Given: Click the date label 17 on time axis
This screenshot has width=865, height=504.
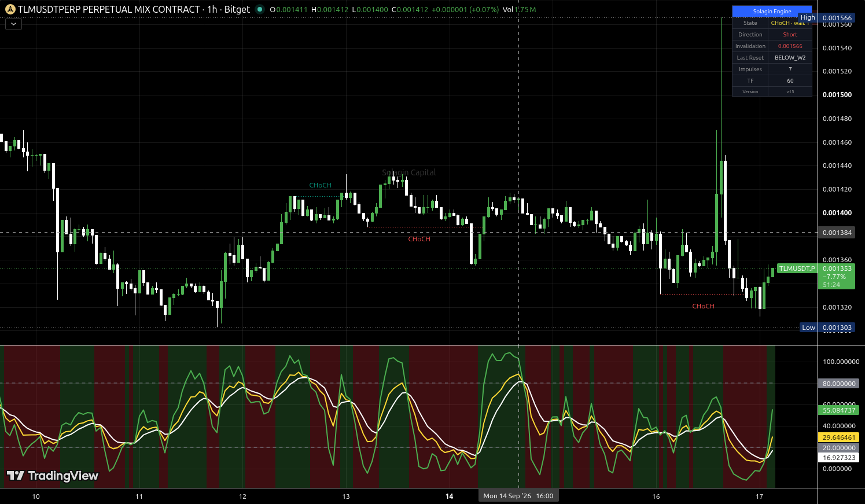Looking at the screenshot, I should 759,496.
